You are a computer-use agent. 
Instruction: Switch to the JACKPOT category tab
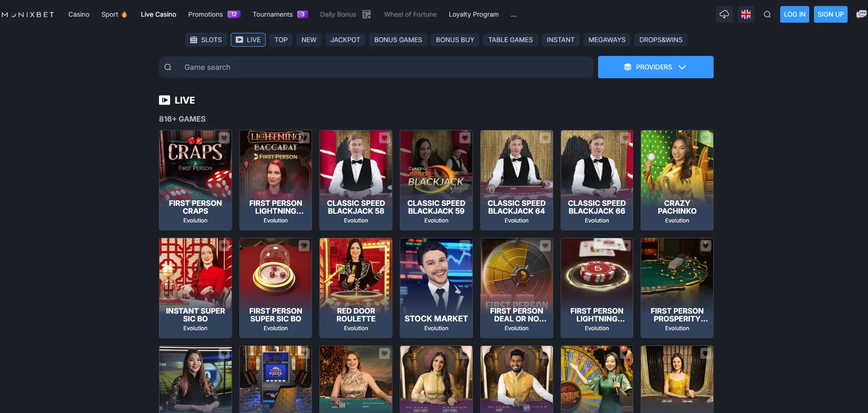345,40
